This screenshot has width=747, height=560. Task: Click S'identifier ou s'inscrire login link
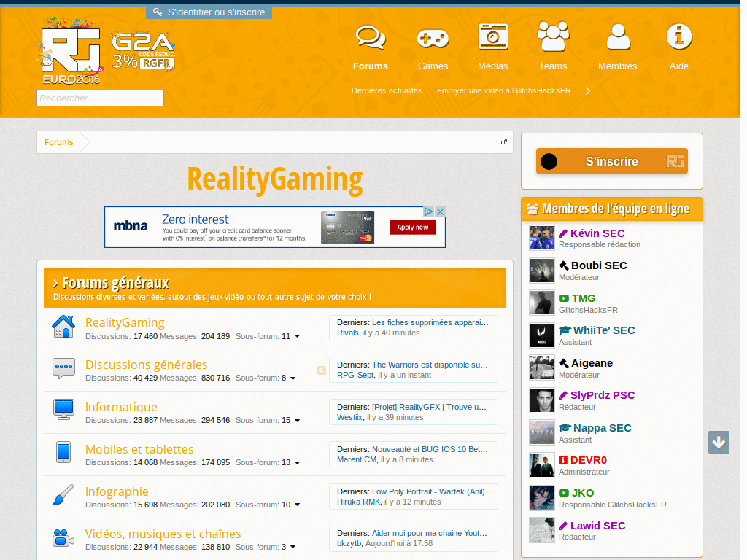pyautogui.click(x=209, y=12)
